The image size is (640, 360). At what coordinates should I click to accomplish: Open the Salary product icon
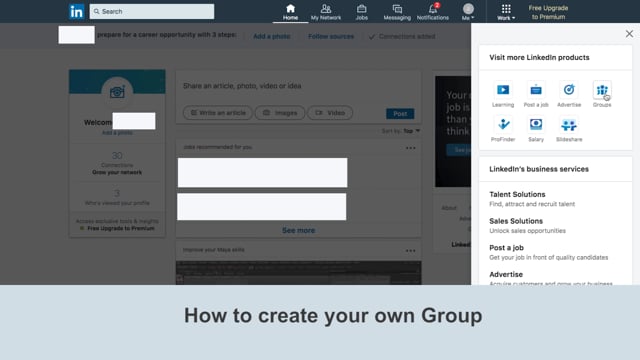(x=536, y=129)
